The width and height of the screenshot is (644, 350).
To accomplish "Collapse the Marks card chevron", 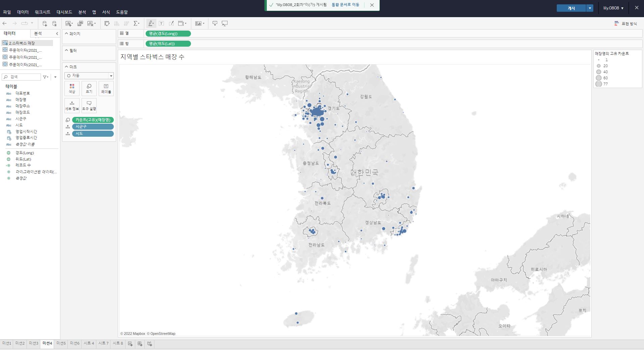I will 66,67.
